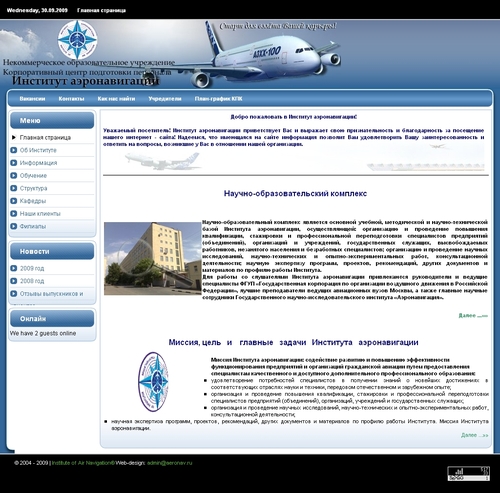Click the compass logo in header
This screenshot has height=493, width=500.
pyautogui.click(x=77, y=40)
